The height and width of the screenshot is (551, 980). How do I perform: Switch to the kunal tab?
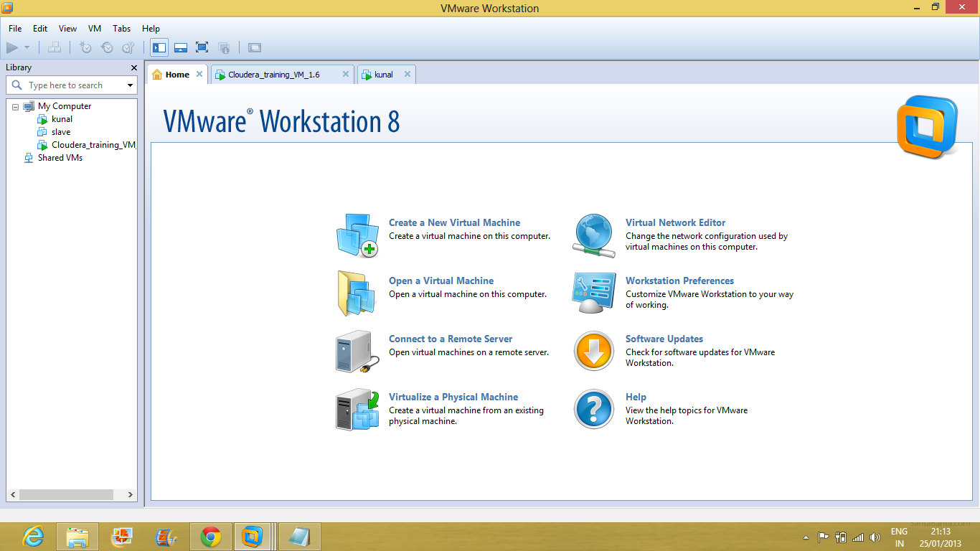coord(384,75)
